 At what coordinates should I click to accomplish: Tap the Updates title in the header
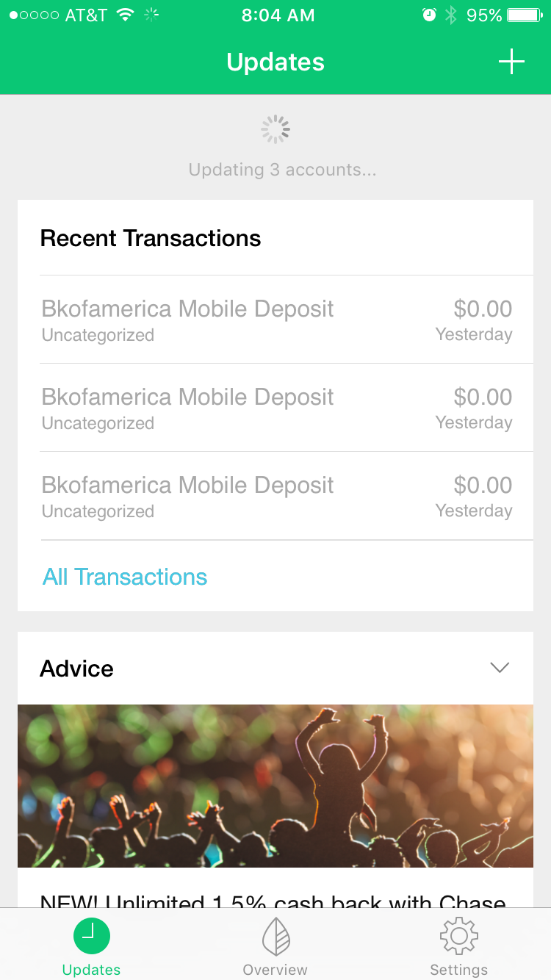point(275,62)
